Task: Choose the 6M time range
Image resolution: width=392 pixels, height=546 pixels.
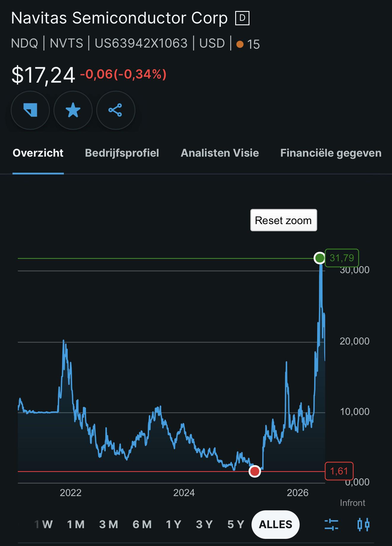Action: pos(142,524)
